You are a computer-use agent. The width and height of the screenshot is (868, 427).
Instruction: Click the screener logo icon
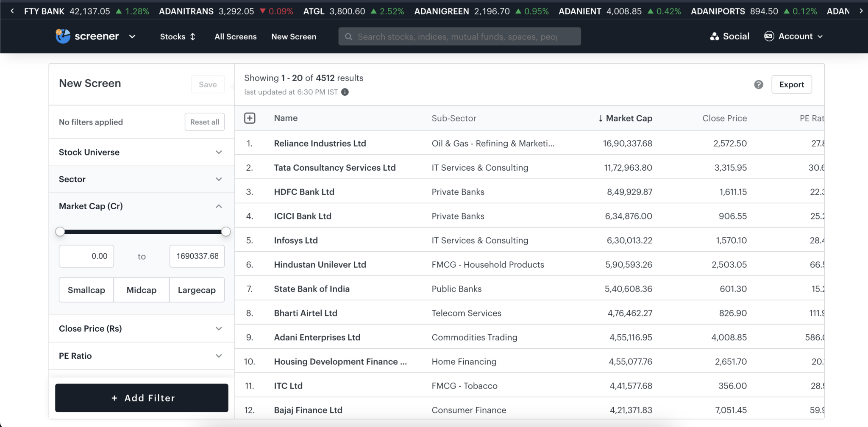tap(63, 36)
